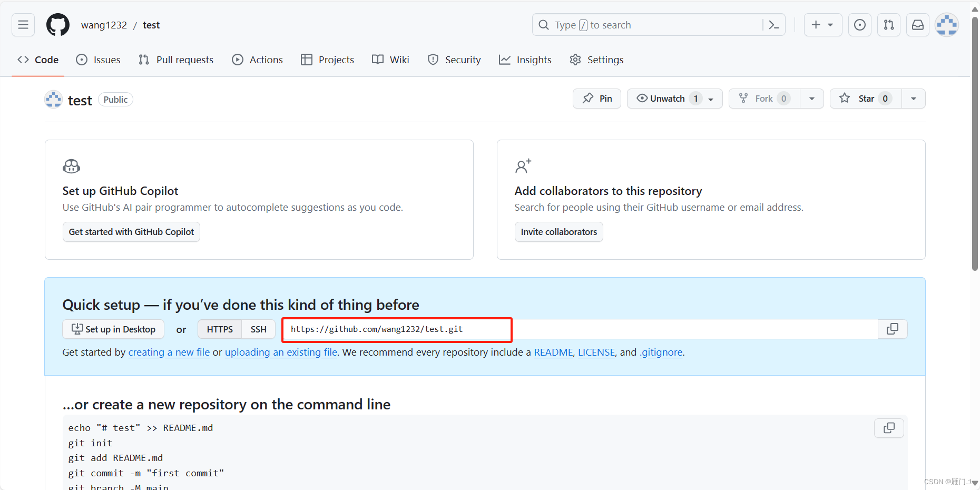This screenshot has height=490, width=980.
Task: Open the create new plus menu
Action: pos(823,25)
